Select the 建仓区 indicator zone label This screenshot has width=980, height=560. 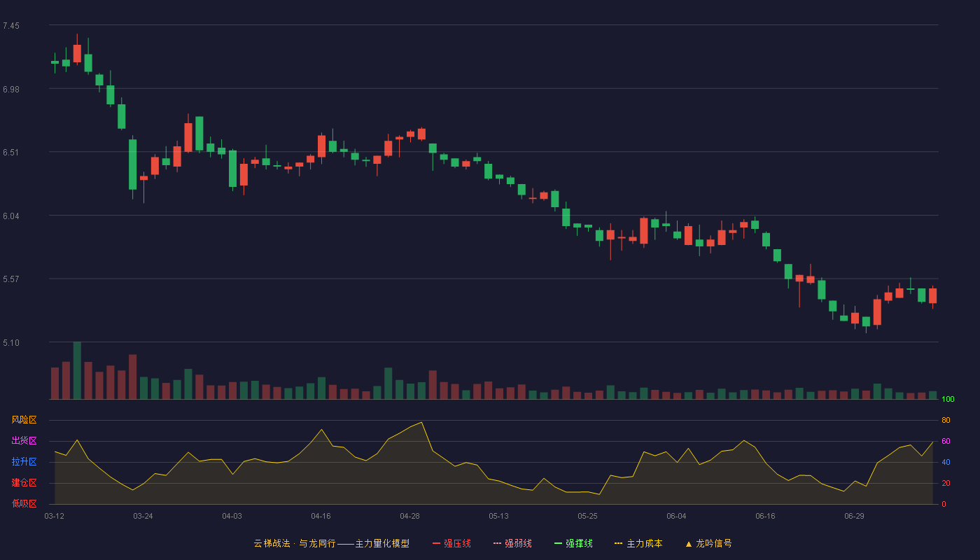[24, 483]
